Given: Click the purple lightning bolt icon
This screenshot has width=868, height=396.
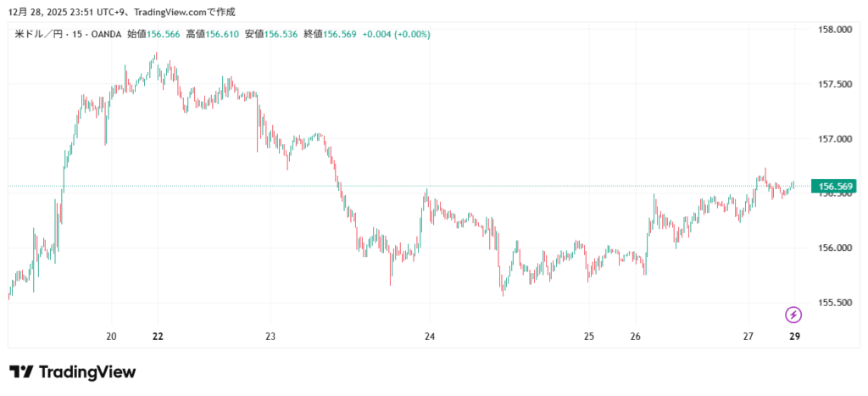Looking at the screenshot, I should point(793,315).
